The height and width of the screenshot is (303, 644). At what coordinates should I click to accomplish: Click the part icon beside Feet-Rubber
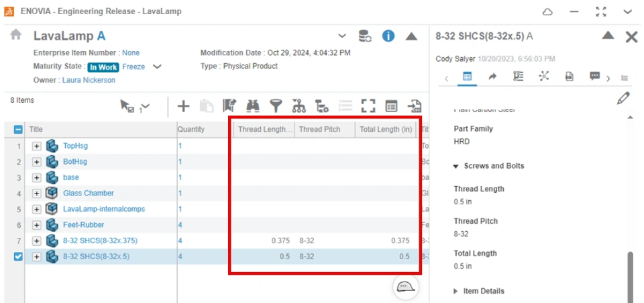52,224
